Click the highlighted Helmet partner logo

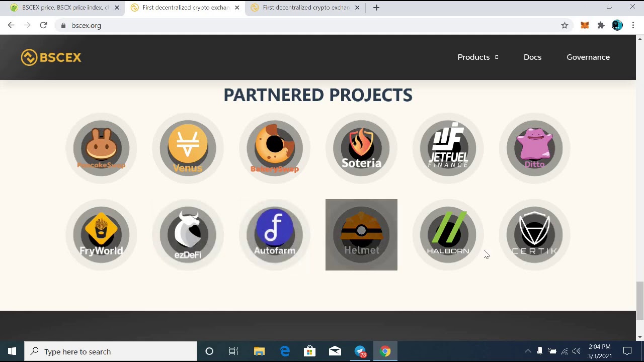361,235
